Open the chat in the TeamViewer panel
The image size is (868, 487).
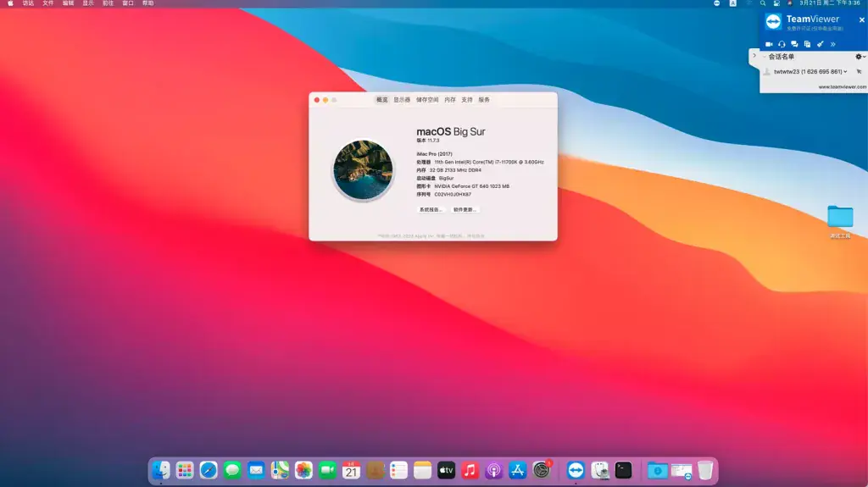[794, 44]
